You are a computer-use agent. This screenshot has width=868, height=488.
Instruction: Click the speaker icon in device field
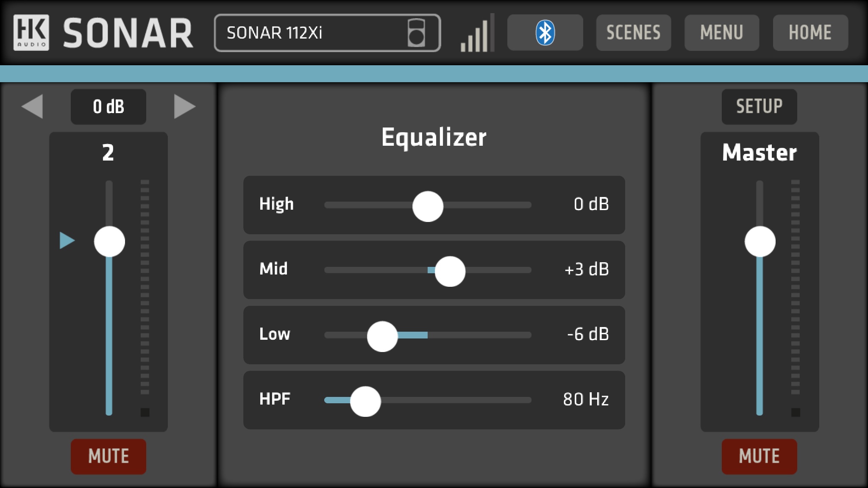click(416, 33)
